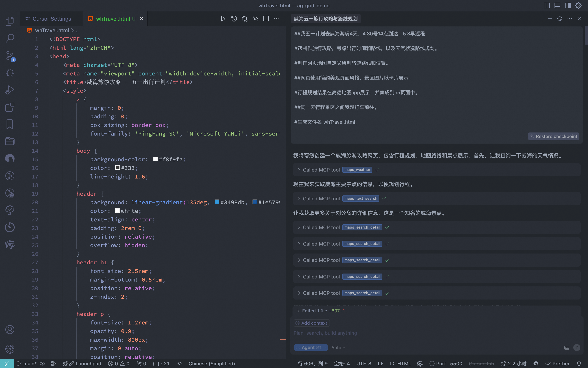Open the Accounts menu

(10, 330)
